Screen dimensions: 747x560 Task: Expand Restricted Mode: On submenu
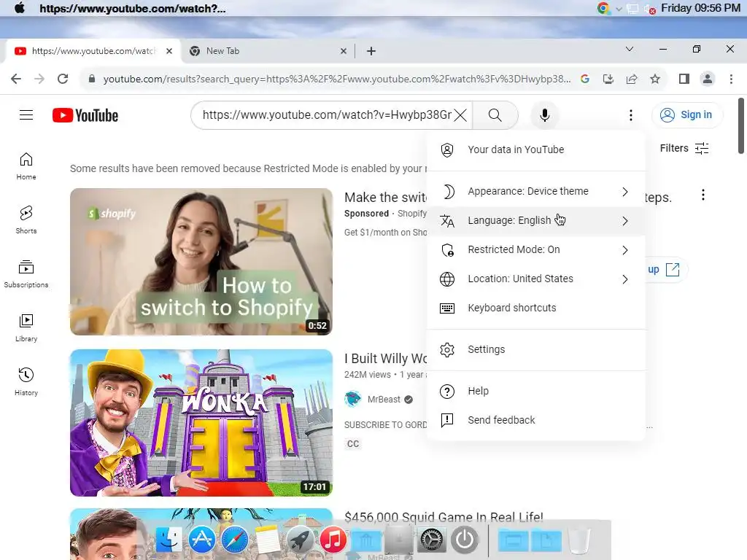[536, 249]
